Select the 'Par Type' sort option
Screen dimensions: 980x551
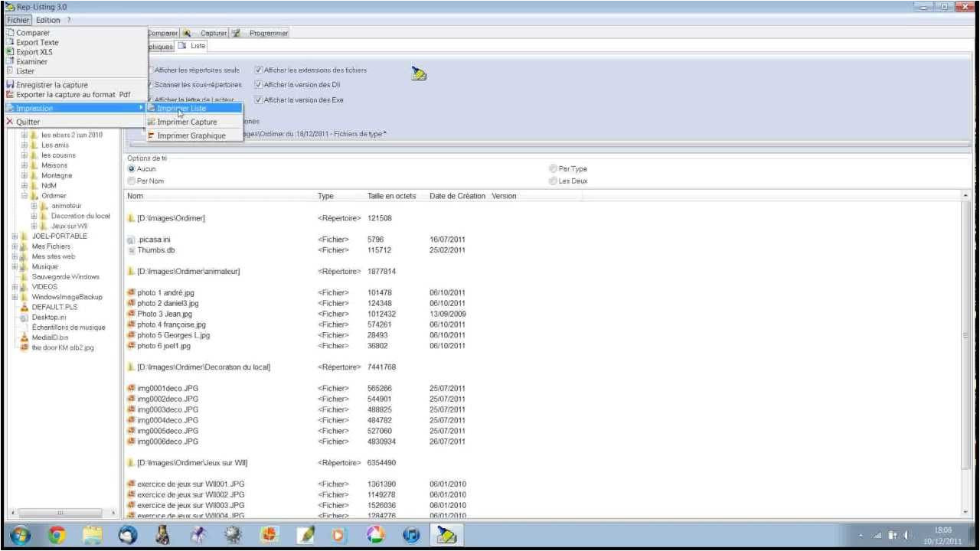coord(553,168)
